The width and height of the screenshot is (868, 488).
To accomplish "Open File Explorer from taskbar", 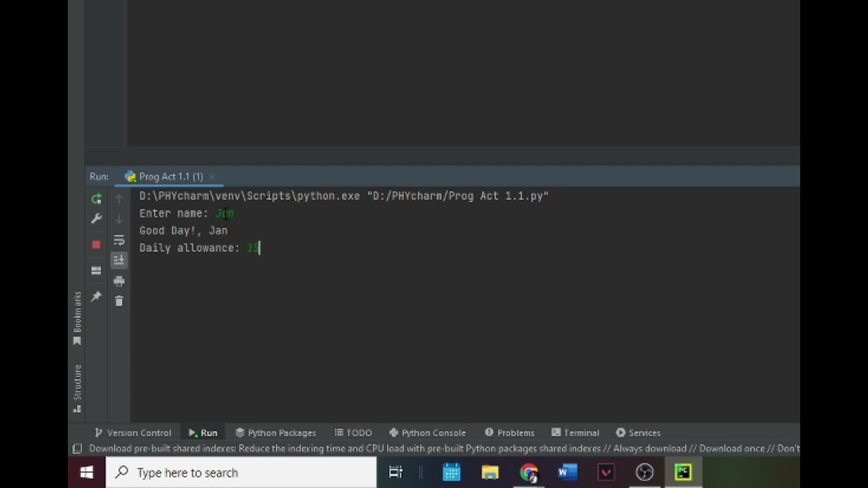I will (x=490, y=472).
